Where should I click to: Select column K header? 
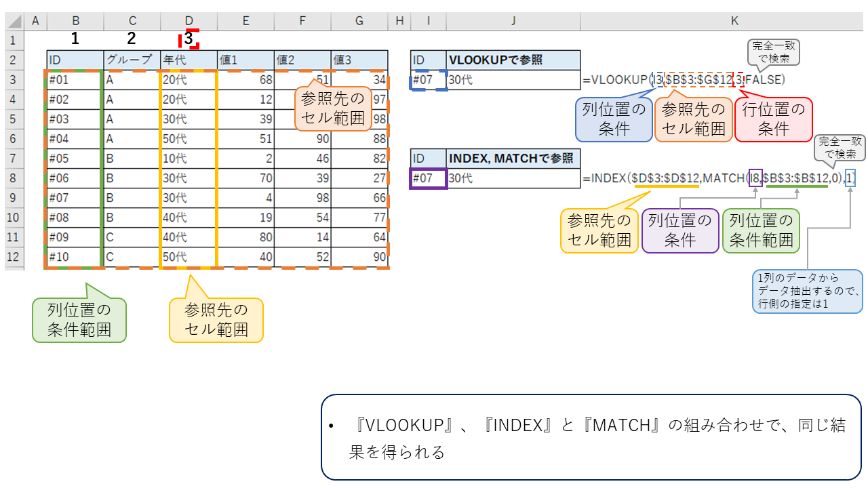734,21
